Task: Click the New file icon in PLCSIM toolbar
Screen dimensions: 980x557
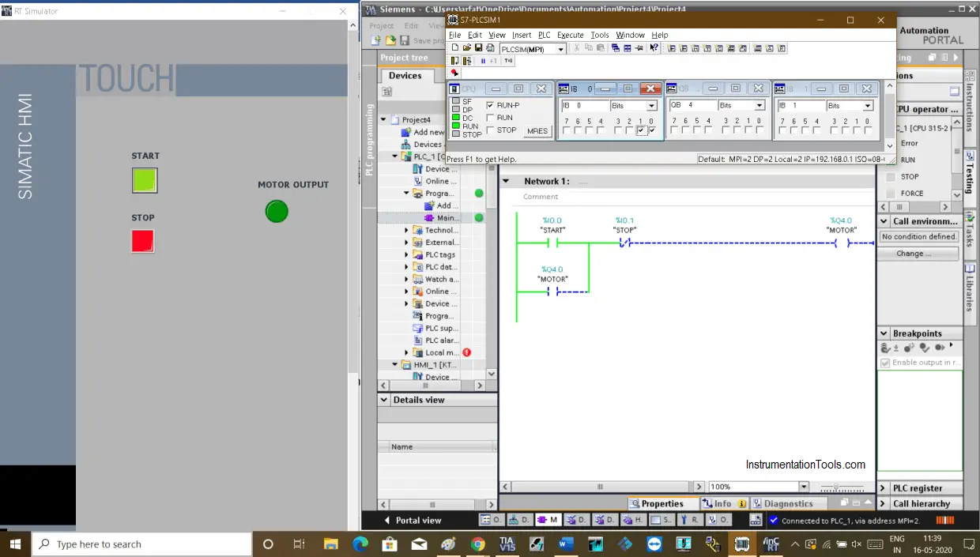Action: (455, 48)
